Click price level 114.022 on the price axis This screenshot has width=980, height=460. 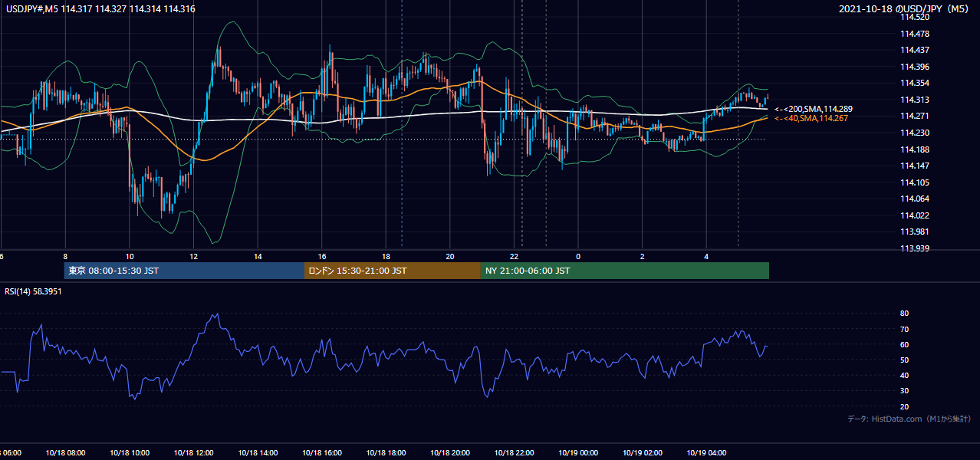click(x=916, y=215)
